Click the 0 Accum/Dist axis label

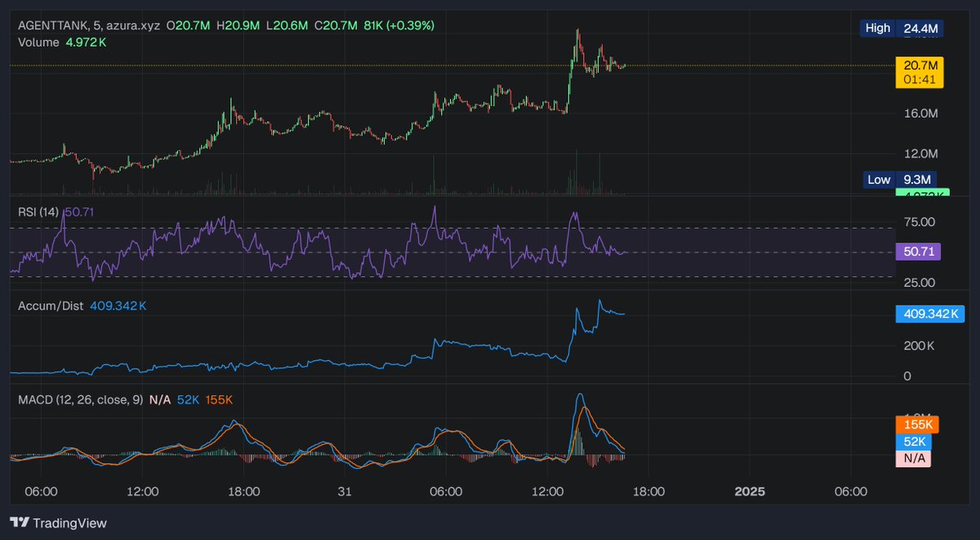(x=907, y=377)
